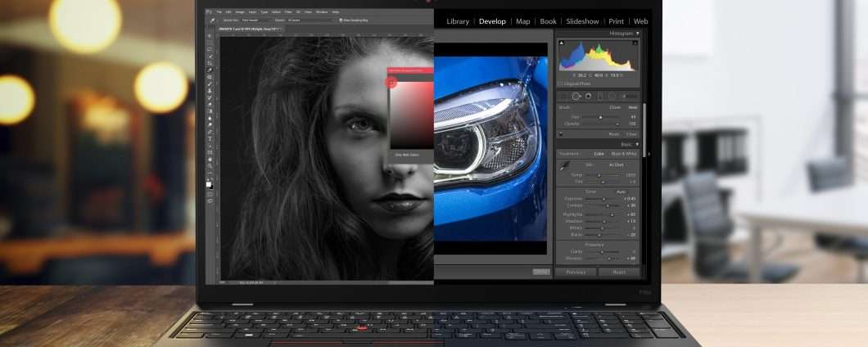Switch to the Library module

[458, 21]
